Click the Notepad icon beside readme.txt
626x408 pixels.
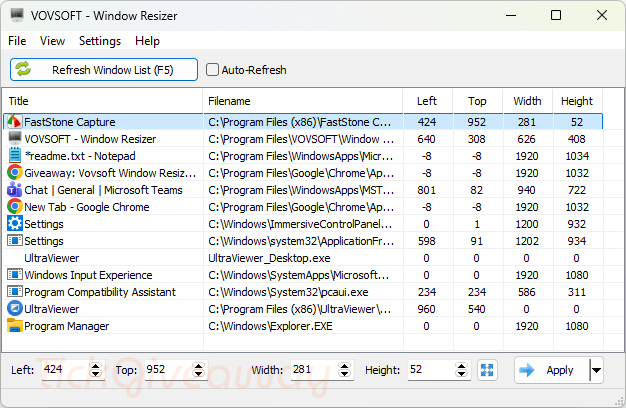(x=14, y=156)
